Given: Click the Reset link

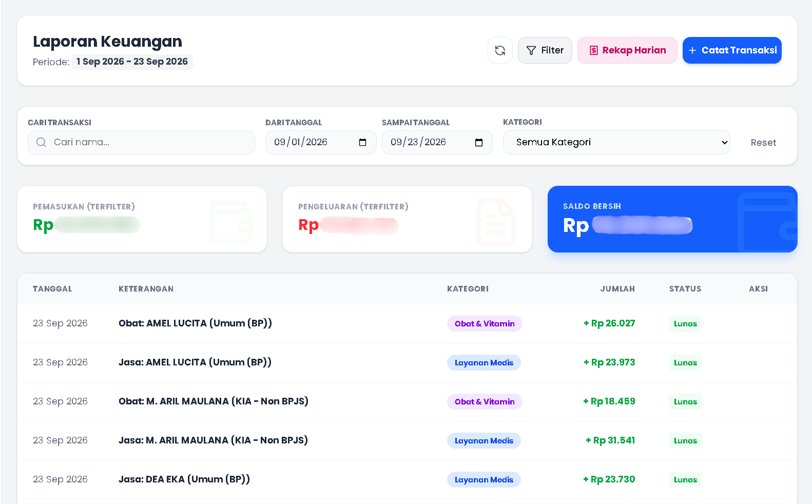Looking at the screenshot, I should point(763,143).
